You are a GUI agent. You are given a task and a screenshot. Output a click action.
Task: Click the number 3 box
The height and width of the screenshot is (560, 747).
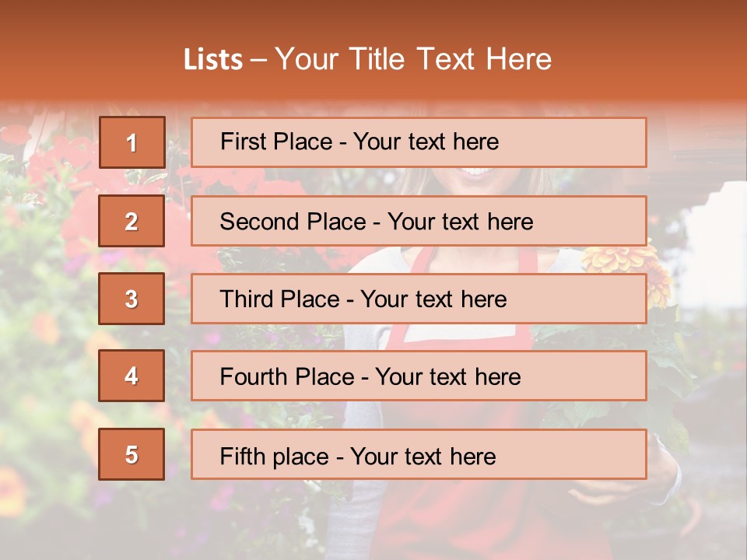[x=132, y=299]
